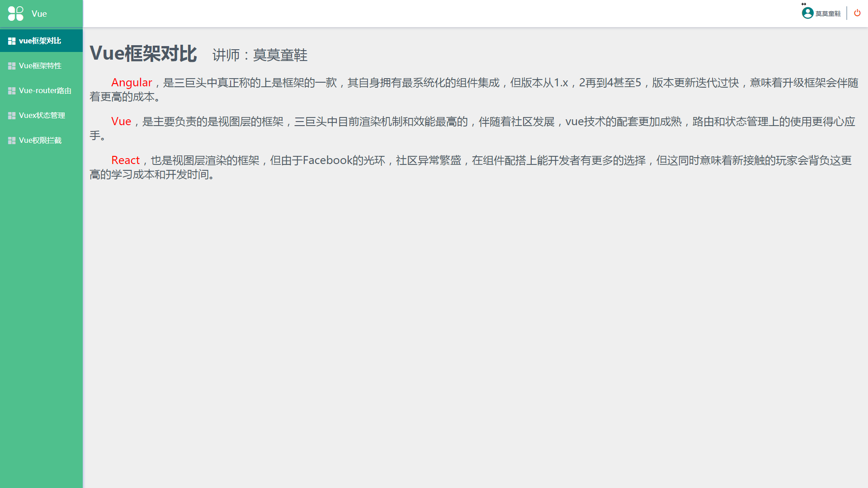The height and width of the screenshot is (488, 868).
Task: Click the red Angular text in the article
Action: [x=132, y=83]
